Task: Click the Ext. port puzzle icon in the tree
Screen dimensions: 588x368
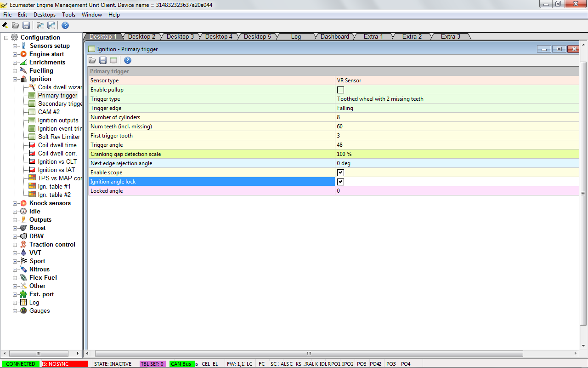Action: click(x=23, y=294)
